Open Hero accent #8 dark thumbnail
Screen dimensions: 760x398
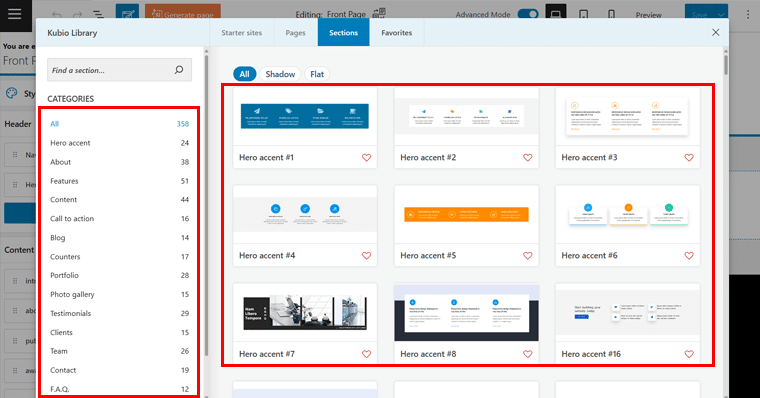(466, 313)
